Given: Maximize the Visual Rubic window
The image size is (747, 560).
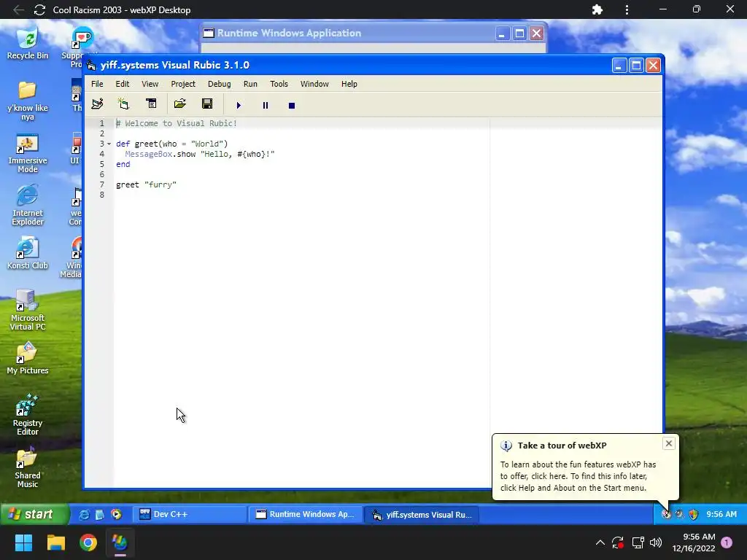Looking at the screenshot, I should [636, 65].
